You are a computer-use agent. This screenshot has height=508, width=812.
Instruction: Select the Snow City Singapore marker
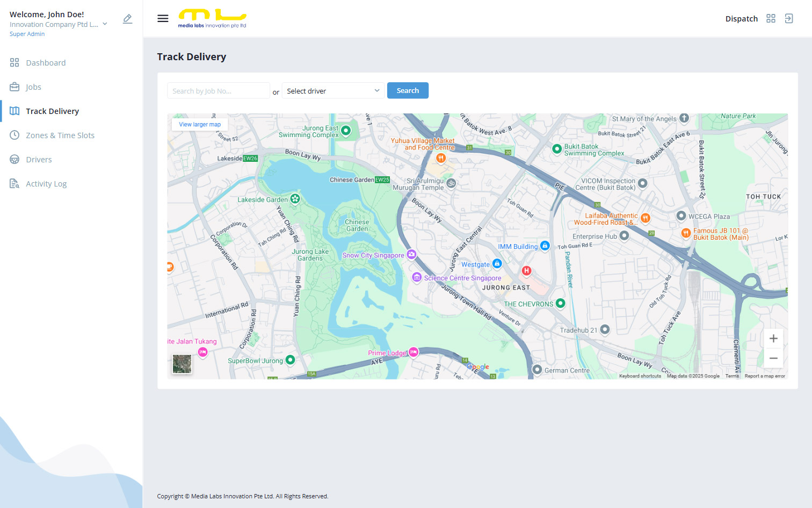411,254
